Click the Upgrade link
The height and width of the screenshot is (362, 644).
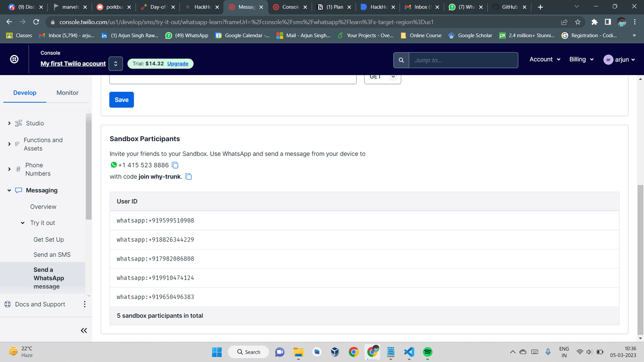click(x=178, y=63)
